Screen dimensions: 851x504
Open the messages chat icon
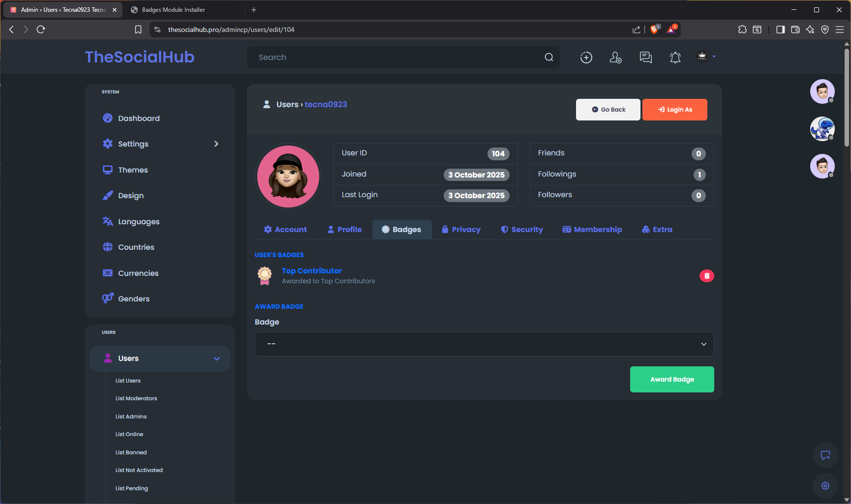coord(645,58)
